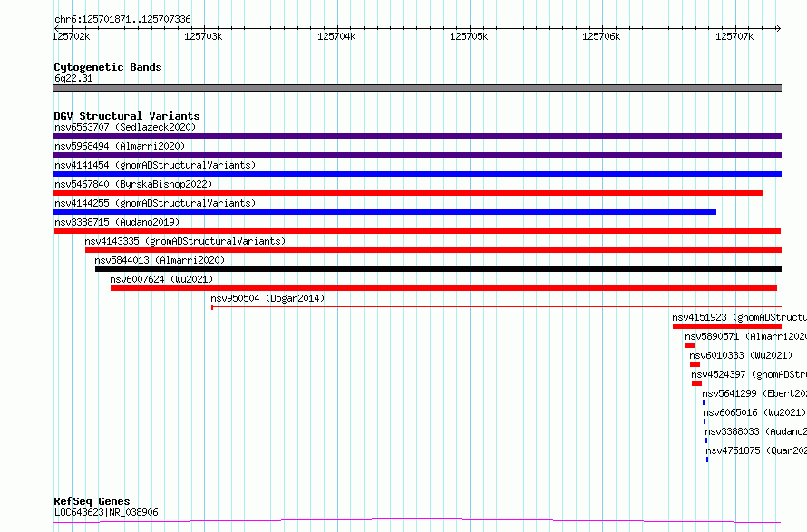Click the gray 6q22.31 cytogenetic band bar
The width and height of the screenshot is (807, 532).
[417, 88]
